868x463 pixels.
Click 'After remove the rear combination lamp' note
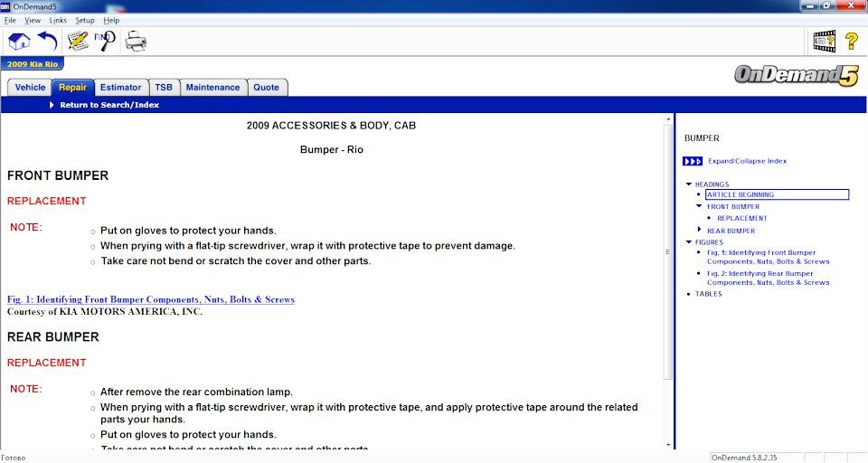196,392
